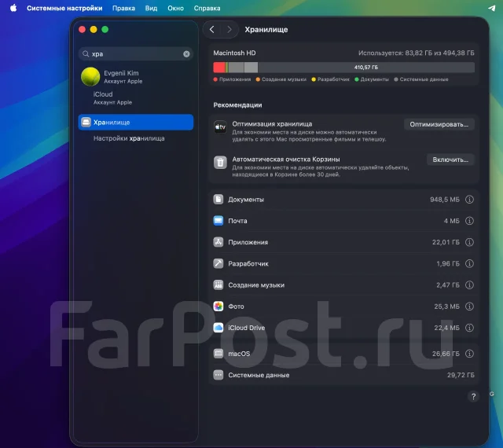
Task: Show info for Почта
Action: pos(469,221)
